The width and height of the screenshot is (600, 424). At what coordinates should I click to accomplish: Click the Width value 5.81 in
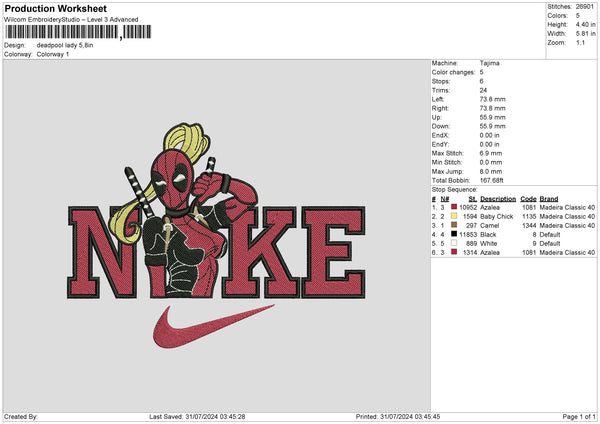click(x=585, y=34)
